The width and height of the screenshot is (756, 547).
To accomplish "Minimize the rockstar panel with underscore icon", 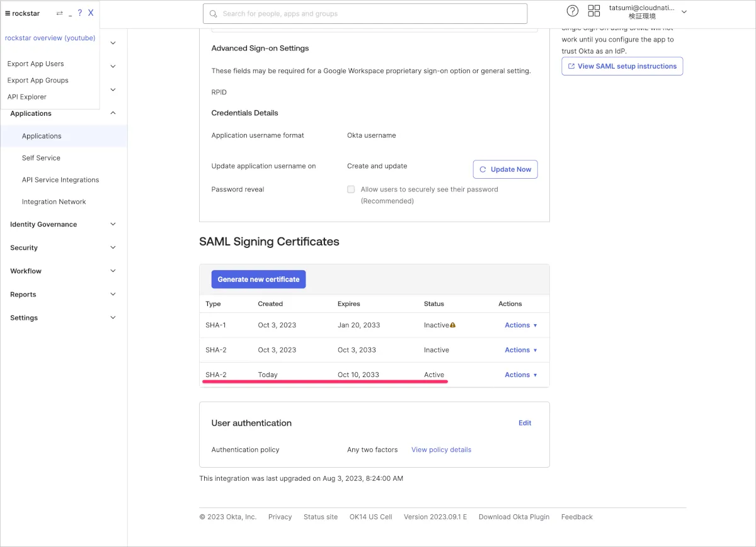I will click(70, 13).
